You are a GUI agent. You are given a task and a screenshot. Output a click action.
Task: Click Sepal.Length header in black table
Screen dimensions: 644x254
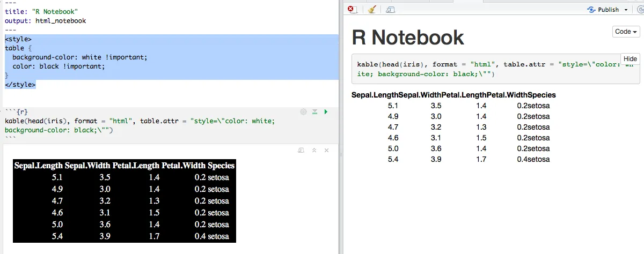point(39,166)
